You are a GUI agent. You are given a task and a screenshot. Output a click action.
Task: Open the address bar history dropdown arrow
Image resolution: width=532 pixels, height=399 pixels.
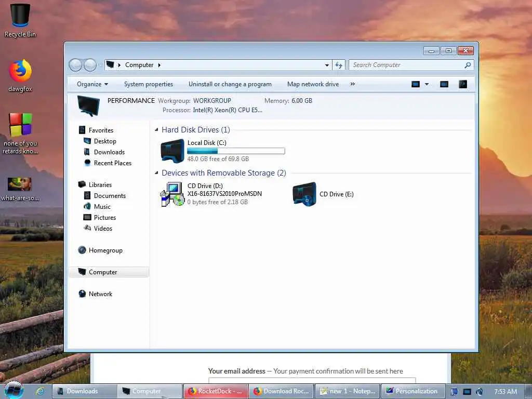tap(327, 65)
